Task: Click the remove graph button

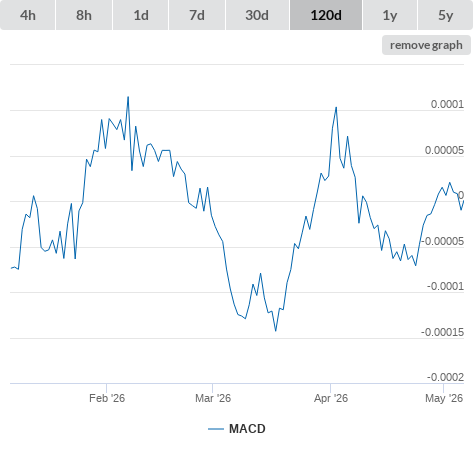Action: pos(426,45)
